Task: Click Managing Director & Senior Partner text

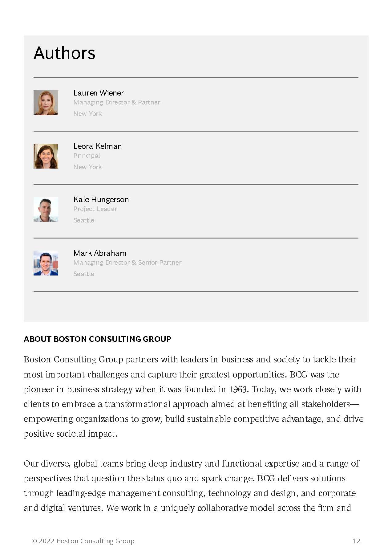Action: point(127,263)
